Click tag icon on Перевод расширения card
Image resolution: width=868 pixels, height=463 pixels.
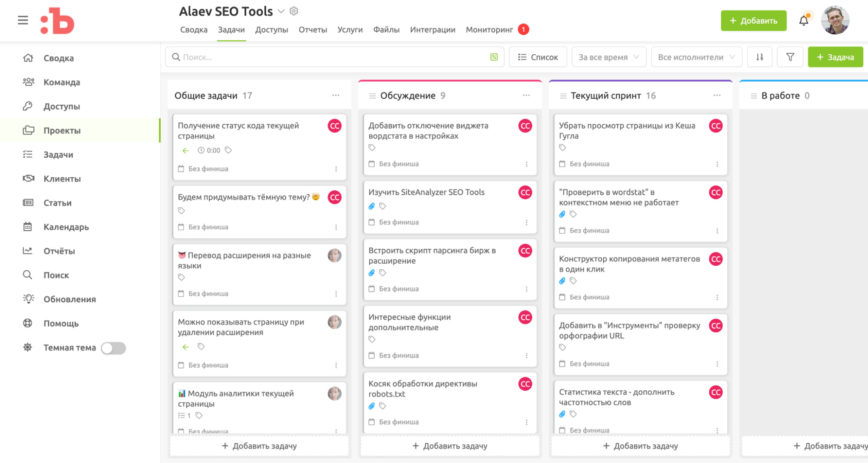point(182,278)
